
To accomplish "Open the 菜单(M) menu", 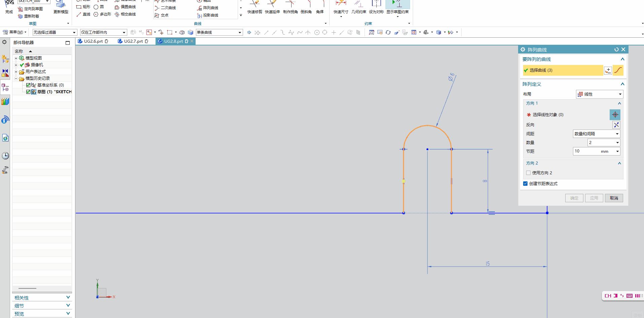I will tap(15, 32).
